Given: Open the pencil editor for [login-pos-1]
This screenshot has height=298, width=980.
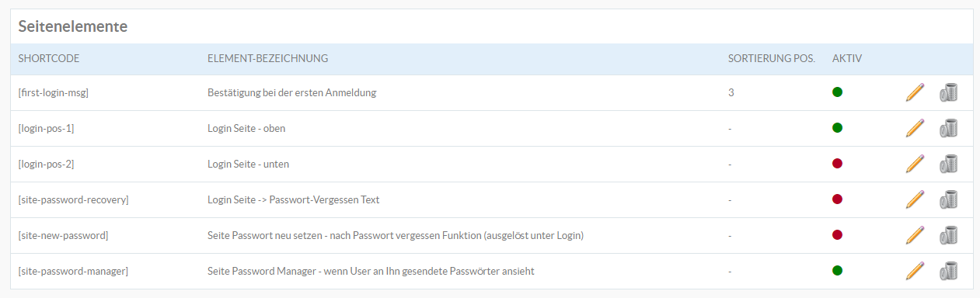Looking at the screenshot, I should point(915,128).
